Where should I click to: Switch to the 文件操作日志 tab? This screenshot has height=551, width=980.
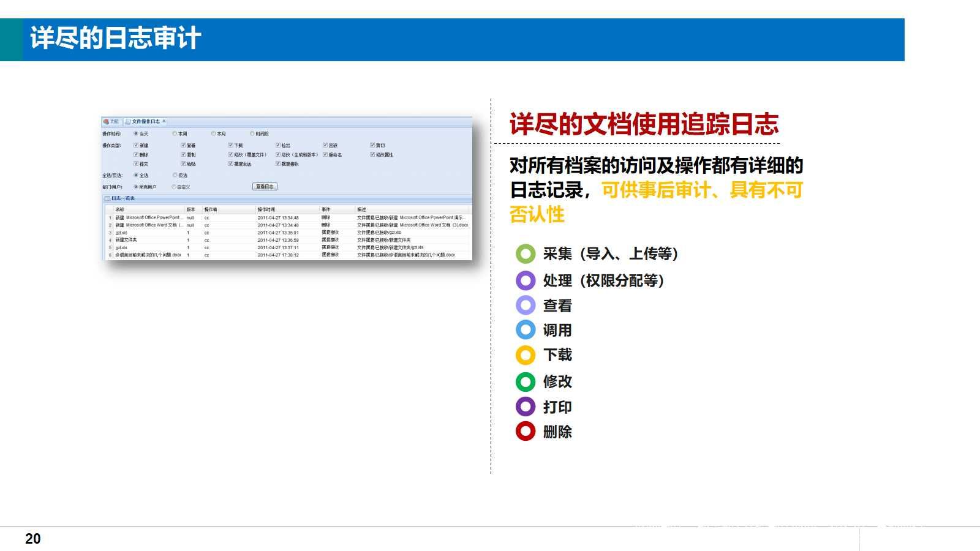click(145, 121)
